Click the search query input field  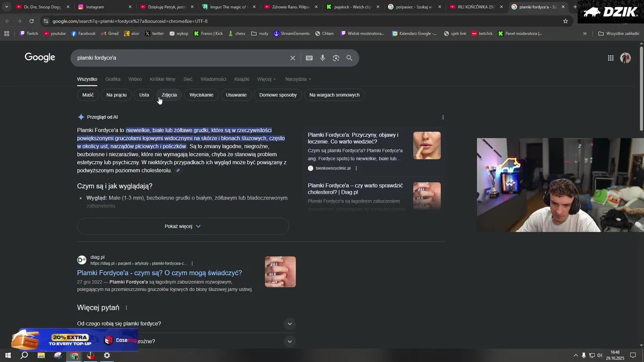(x=181, y=58)
